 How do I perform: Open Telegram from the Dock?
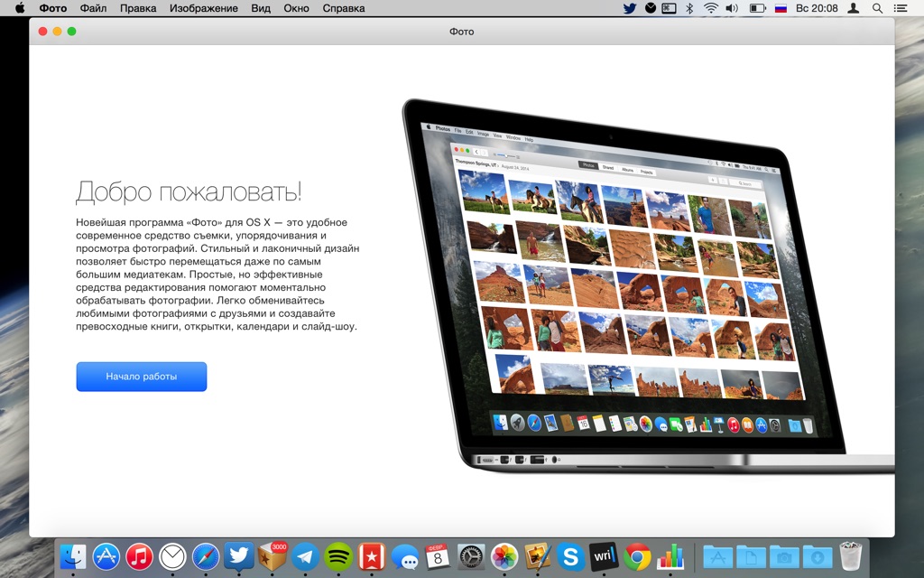tap(305, 556)
